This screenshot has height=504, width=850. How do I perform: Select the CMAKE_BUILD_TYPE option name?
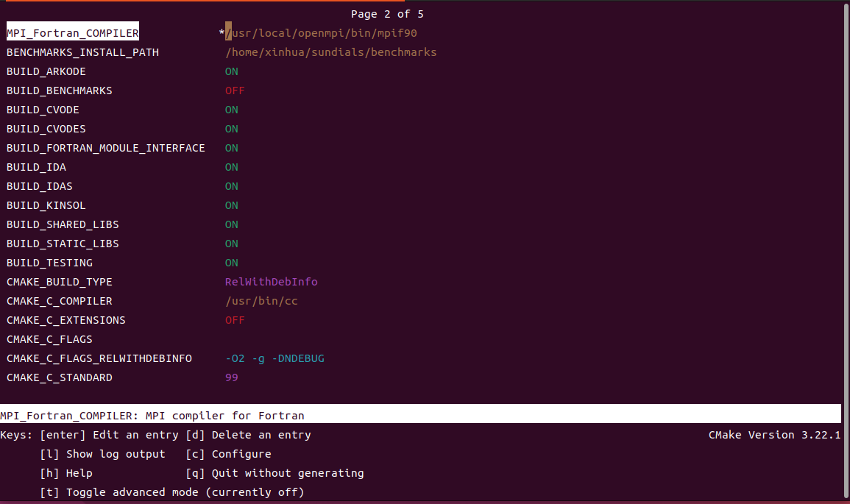[x=59, y=283]
